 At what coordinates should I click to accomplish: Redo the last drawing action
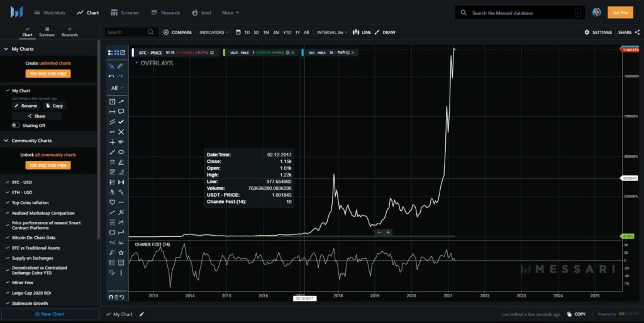pos(120,76)
